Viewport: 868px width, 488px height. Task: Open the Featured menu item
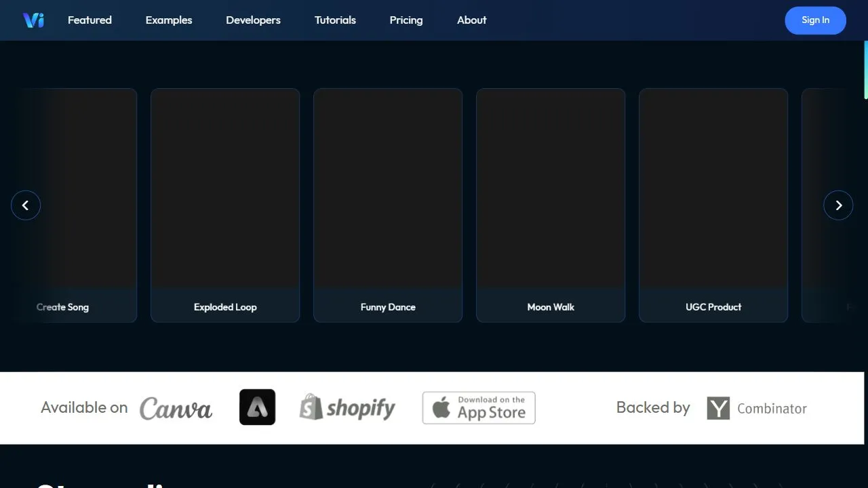90,20
